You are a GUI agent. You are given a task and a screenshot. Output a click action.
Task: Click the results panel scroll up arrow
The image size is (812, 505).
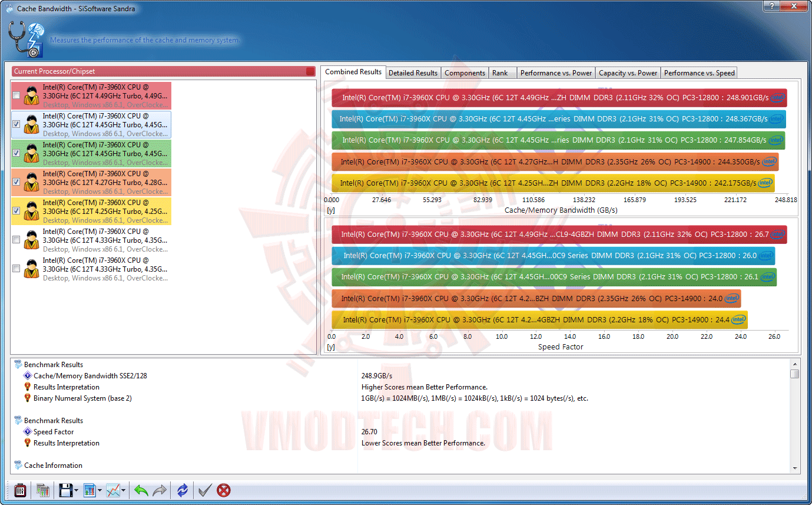[x=795, y=364]
